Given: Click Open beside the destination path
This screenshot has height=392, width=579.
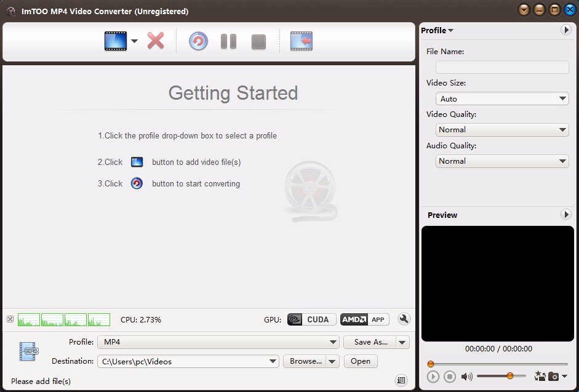Looking at the screenshot, I should (x=361, y=361).
